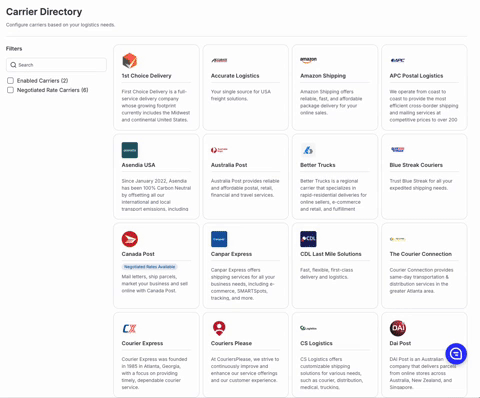Open APC Postal Logistics carrier title
The height and width of the screenshot is (398, 480).
click(416, 76)
